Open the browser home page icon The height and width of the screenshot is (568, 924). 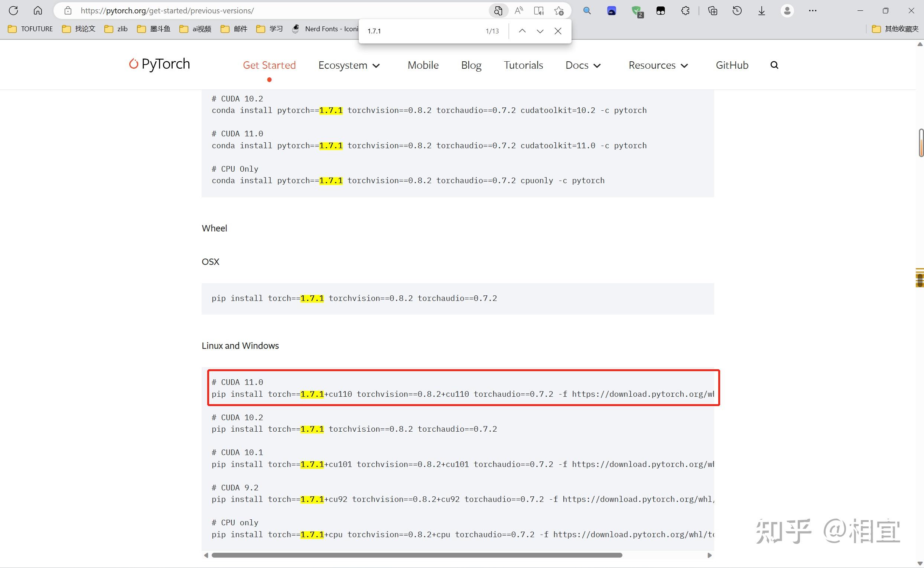(x=38, y=10)
